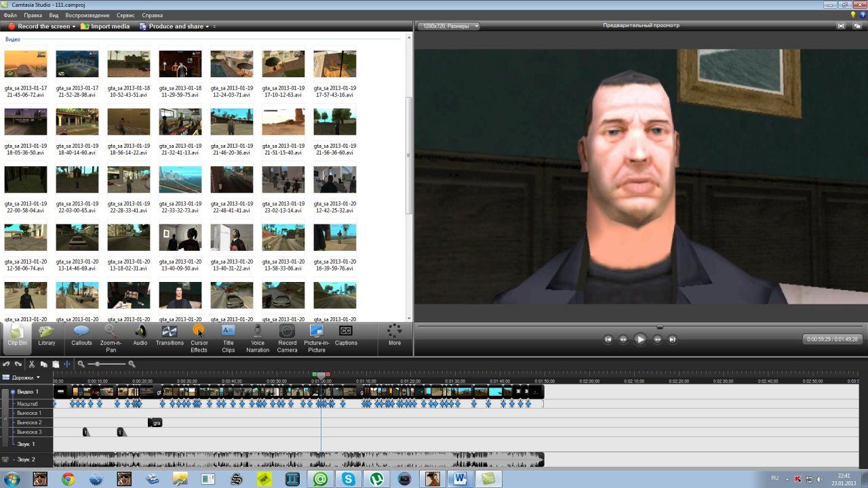The width and height of the screenshot is (868, 488).
Task: Zoom in the timeline with plus magnifier
Action: pyautogui.click(x=132, y=364)
